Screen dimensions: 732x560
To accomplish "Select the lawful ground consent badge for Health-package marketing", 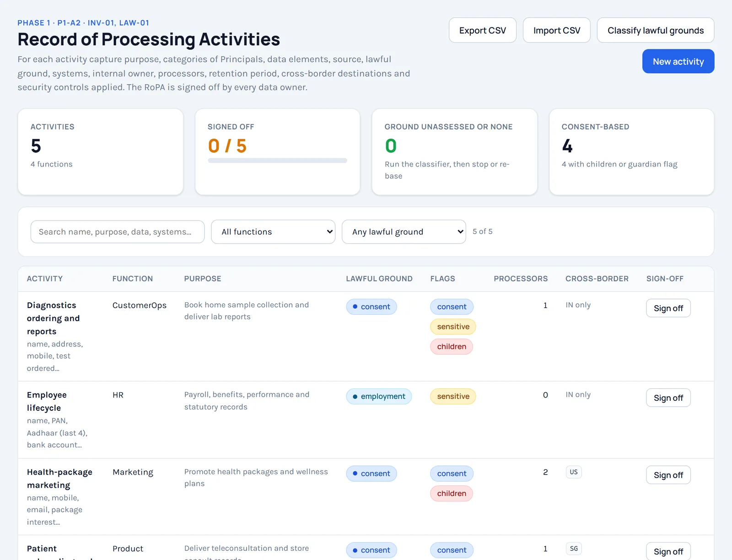I will 371,474.
